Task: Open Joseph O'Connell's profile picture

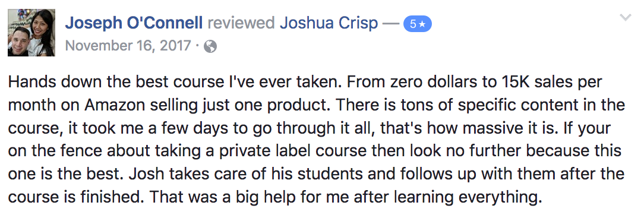Action: click(x=31, y=33)
